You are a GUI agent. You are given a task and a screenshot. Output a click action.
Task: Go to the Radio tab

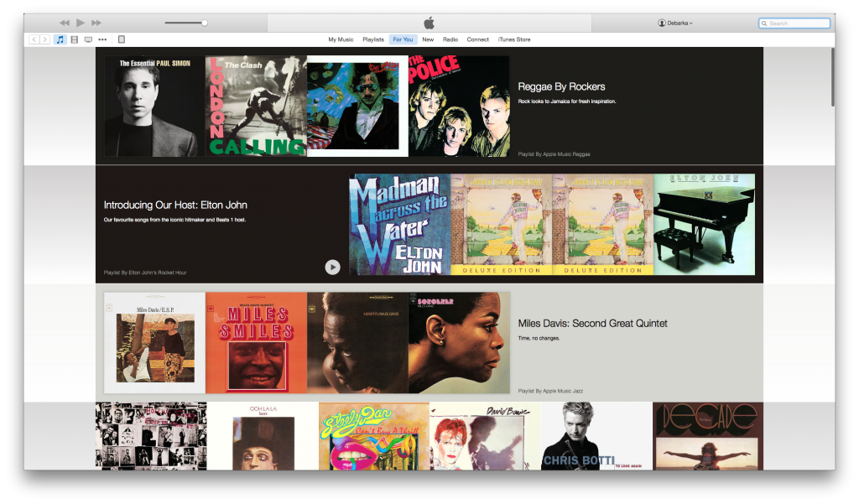point(450,39)
